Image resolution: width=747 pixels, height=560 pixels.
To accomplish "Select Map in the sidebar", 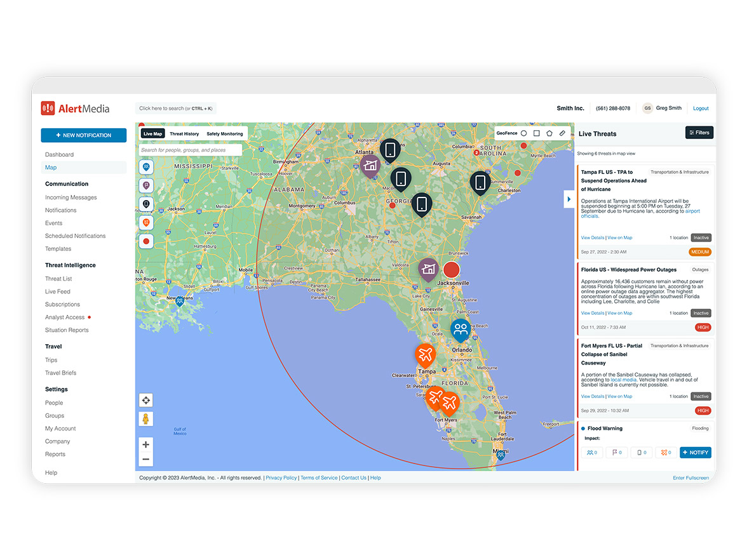I will [84, 168].
